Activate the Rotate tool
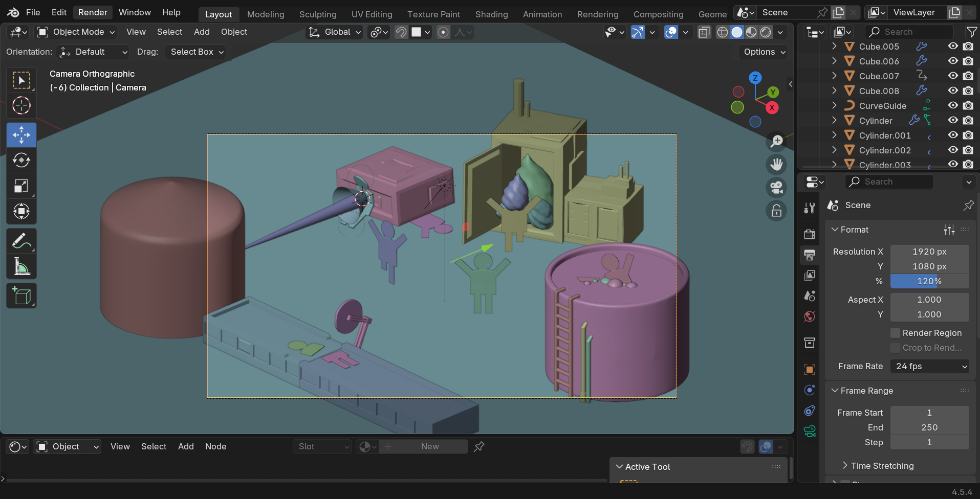Screen dimensions: 980x499 point(21,161)
